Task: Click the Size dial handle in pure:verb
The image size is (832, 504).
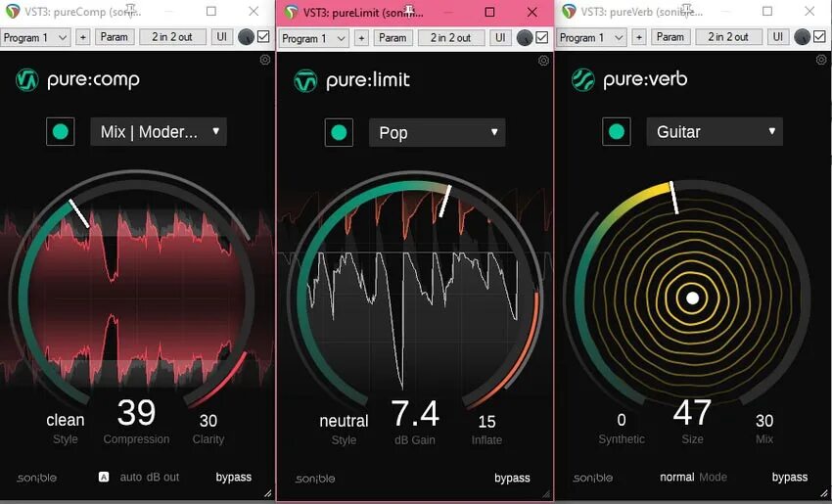Action: (673, 198)
